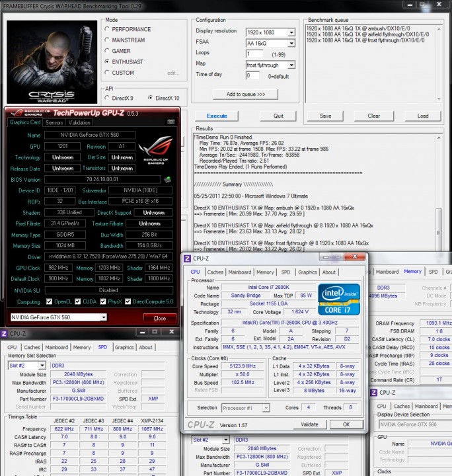Click Validate button in CPU-Z
Screen dimensions: 452x476
click(309, 424)
